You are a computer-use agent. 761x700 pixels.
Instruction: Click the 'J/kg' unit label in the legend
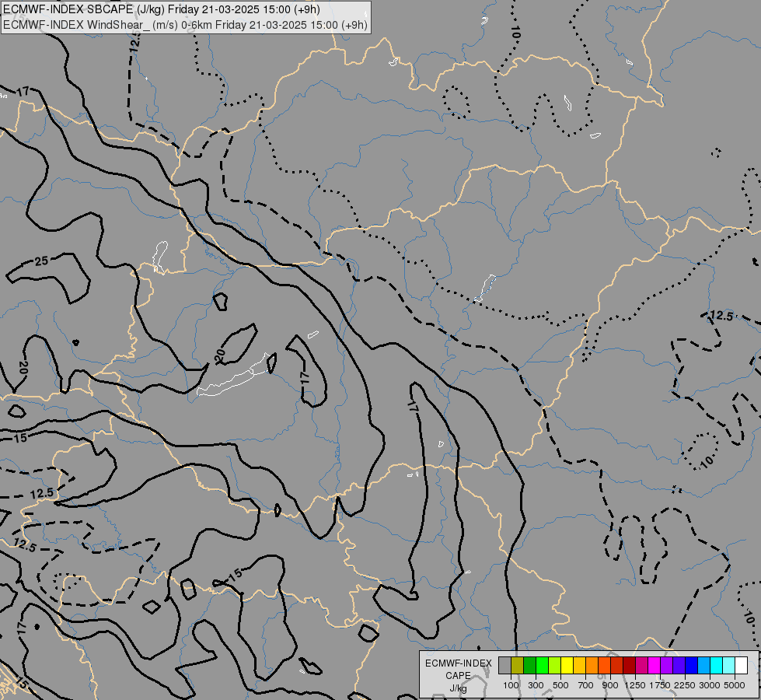[458, 688]
